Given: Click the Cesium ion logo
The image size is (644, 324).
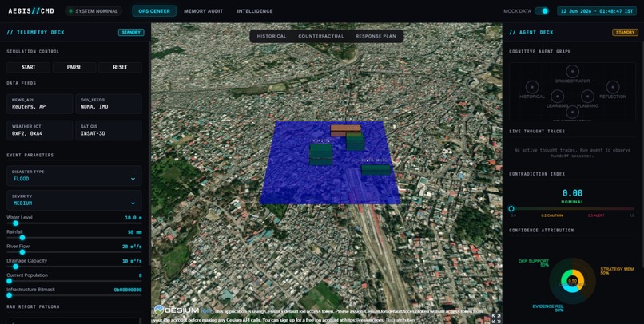Looking at the screenshot, I should coord(182,310).
